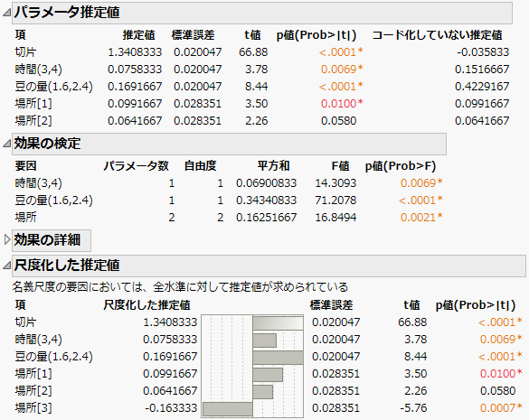Click p-value 0.0021* for 場所
529x420 pixels.
pyautogui.click(x=421, y=218)
